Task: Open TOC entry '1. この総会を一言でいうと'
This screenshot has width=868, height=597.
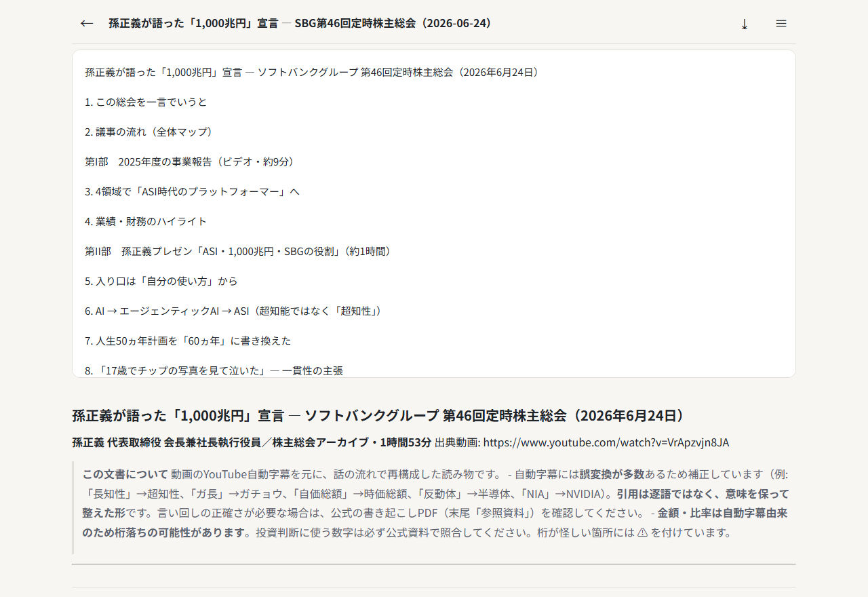Action: click(x=146, y=102)
